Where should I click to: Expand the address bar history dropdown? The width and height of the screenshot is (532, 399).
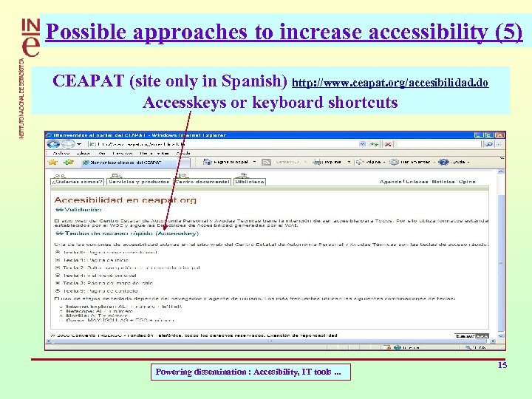[x=362, y=144]
